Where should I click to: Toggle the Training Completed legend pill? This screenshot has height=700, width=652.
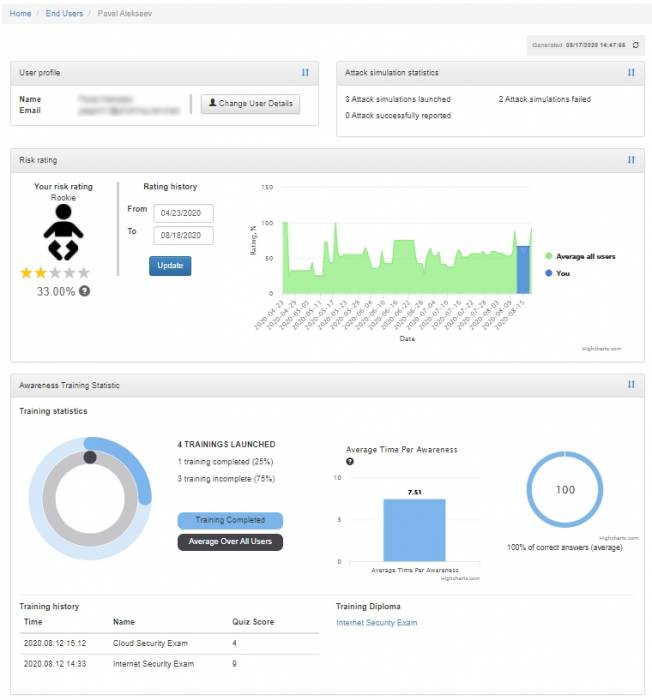[230, 520]
